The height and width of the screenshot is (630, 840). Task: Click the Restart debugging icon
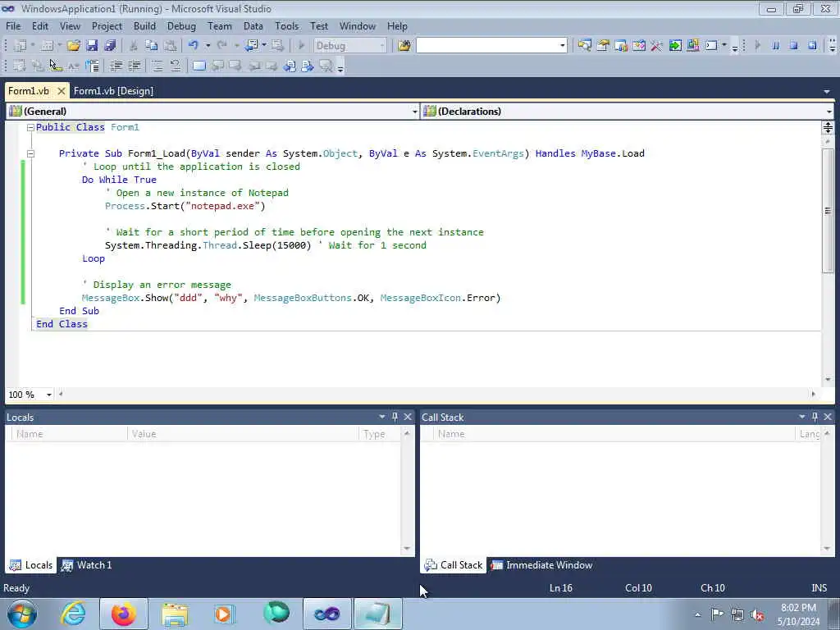click(813, 46)
